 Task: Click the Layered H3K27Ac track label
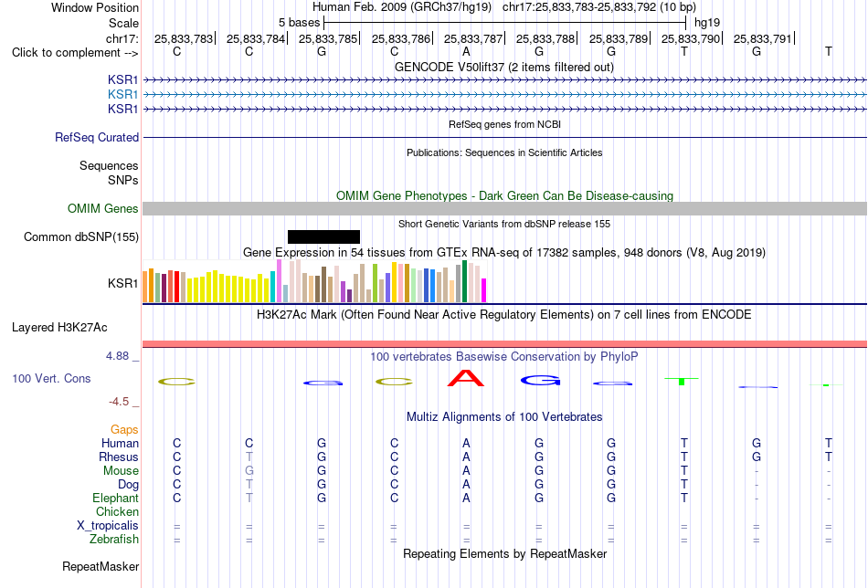point(59,328)
